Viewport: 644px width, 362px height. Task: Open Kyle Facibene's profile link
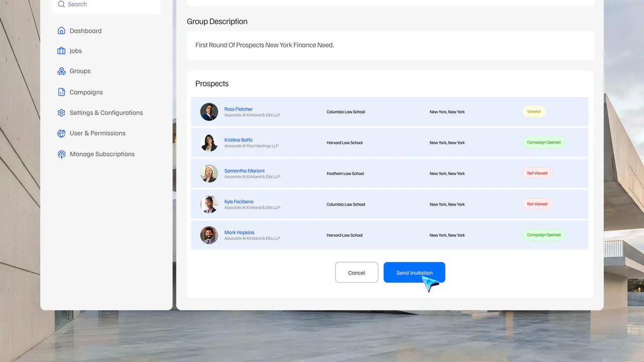[x=239, y=202]
